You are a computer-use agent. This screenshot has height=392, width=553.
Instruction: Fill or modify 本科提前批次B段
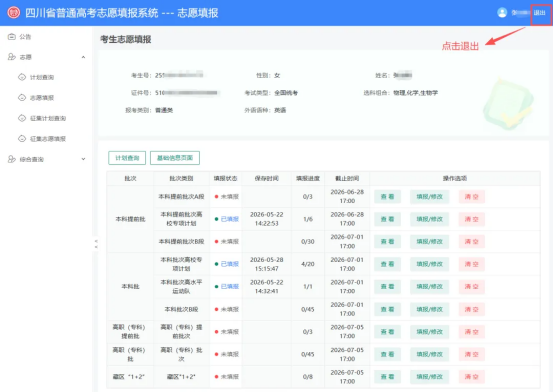pos(429,242)
